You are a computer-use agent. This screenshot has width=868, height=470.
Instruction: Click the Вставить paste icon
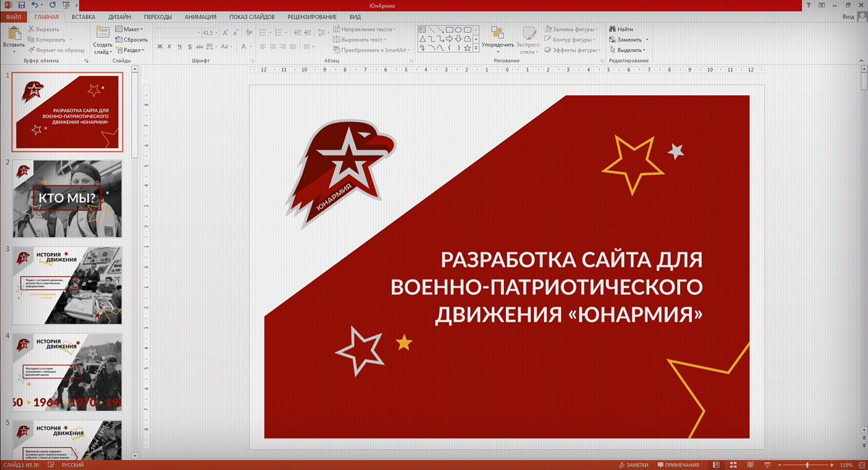(14, 35)
